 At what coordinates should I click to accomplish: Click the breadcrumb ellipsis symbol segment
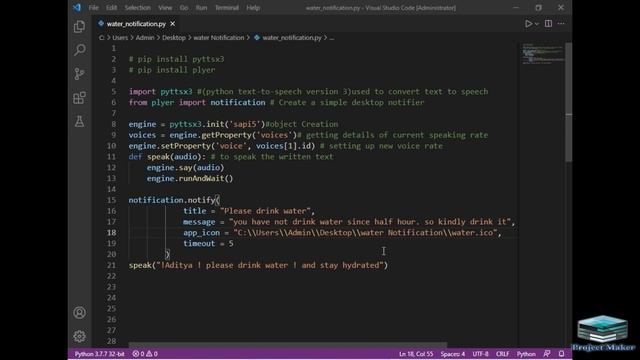click(332, 38)
